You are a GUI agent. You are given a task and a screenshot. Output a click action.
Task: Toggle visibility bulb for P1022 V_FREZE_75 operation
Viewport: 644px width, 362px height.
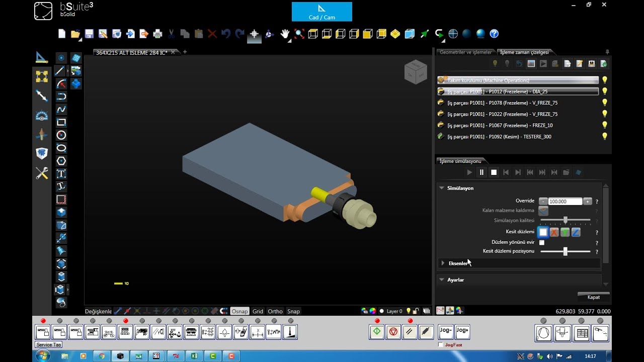[605, 114]
